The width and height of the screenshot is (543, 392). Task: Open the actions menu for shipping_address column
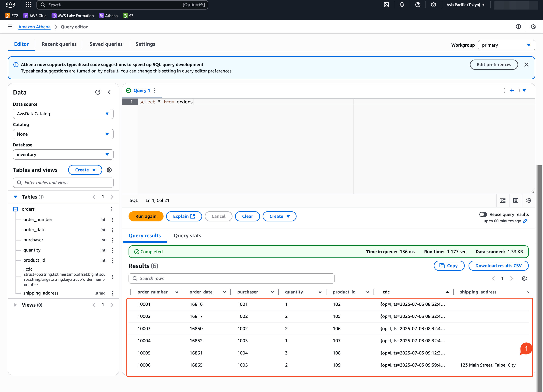click(x=112, y=293)
